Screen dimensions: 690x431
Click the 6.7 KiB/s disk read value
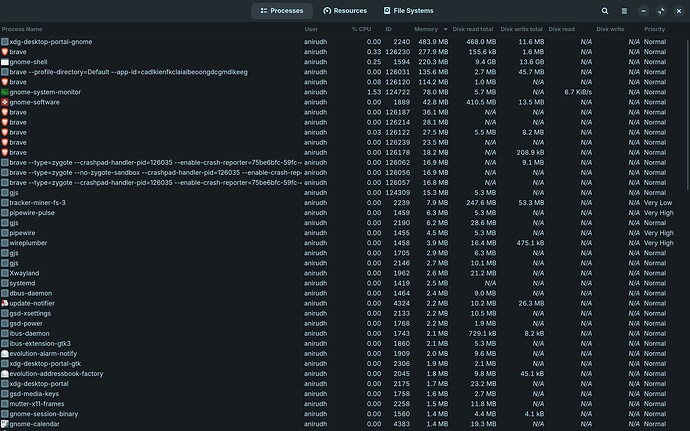578,92
